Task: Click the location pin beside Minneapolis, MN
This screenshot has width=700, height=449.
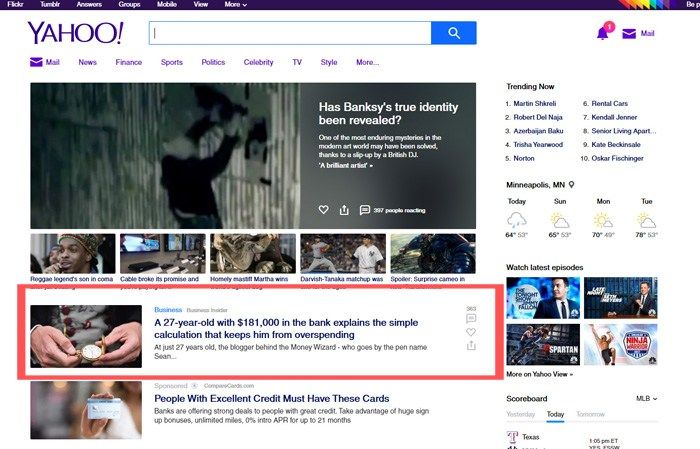Action: pos(571,184)
